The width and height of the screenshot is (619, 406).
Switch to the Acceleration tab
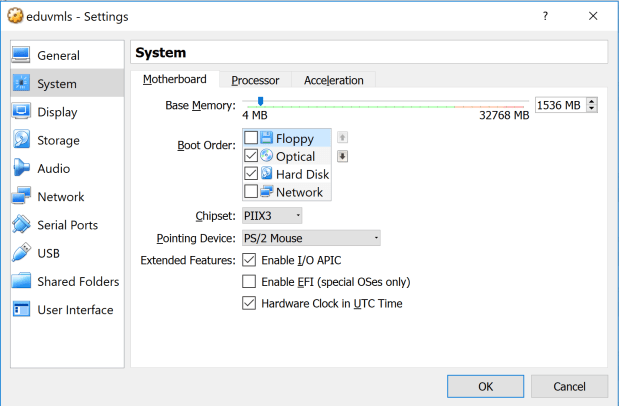334,80
